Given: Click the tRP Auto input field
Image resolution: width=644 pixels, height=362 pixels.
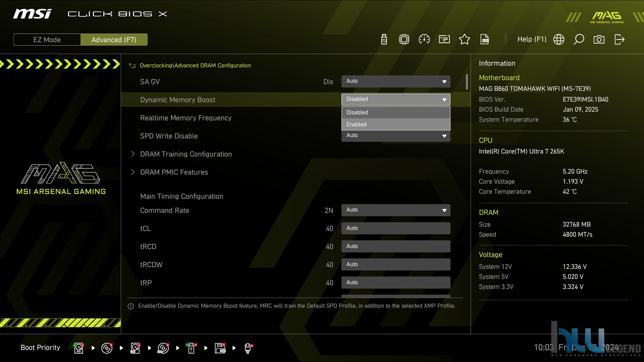Looking at the screenshot, I should click(x=396, y=282).
